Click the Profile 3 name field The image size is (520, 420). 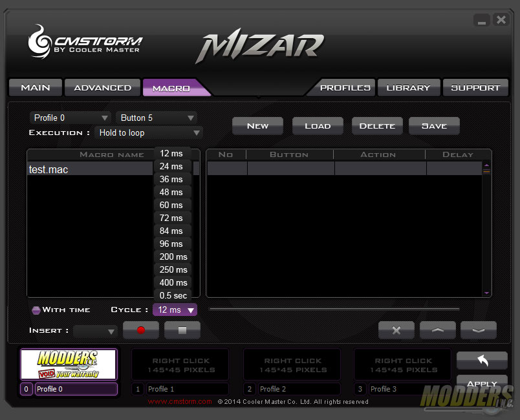click(x=410, y=389)
